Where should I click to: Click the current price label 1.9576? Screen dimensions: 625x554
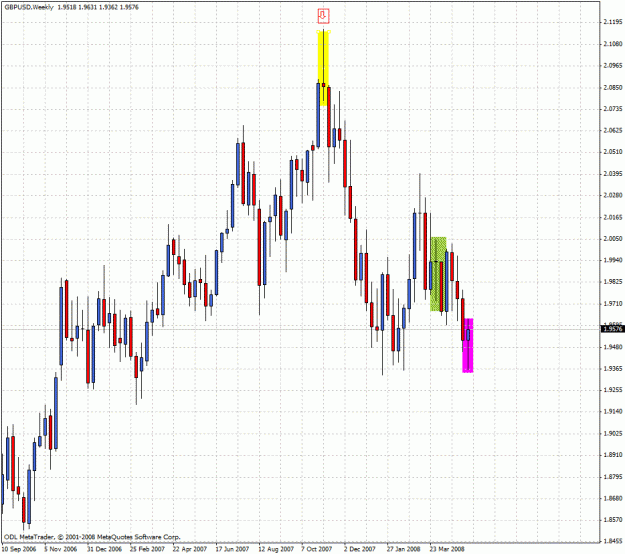point(613,329)
